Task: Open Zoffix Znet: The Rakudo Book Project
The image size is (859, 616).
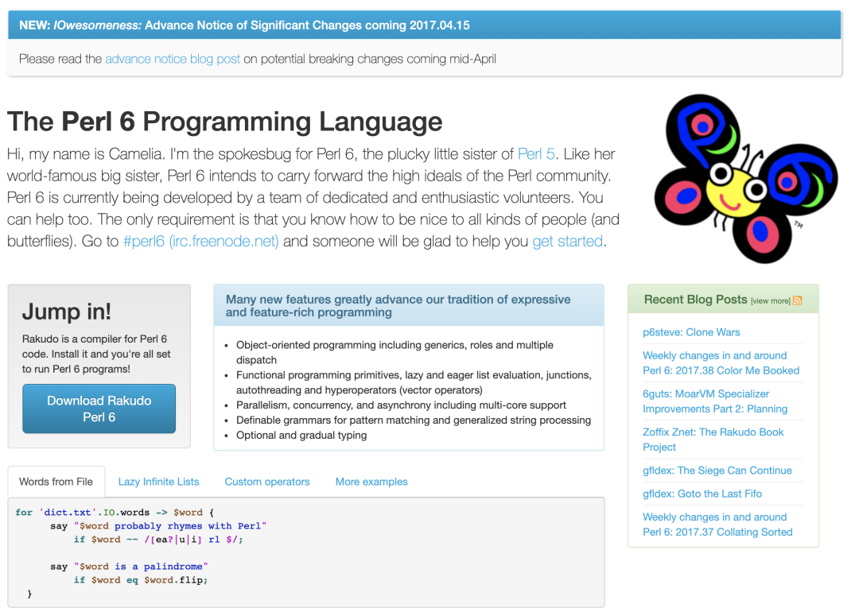Action: pos(713,440)
